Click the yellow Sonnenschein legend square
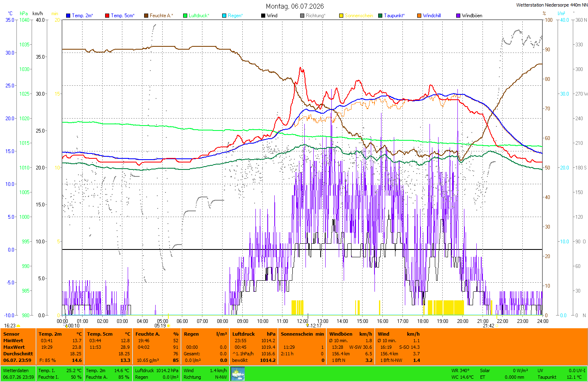Viewport: 588px width, 382px height. (341, 16)
